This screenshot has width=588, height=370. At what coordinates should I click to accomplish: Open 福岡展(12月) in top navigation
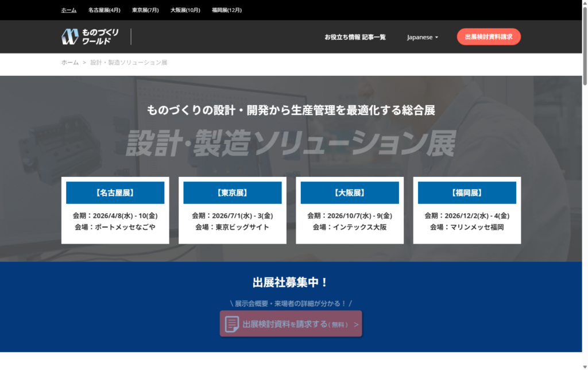tap(227, 10)
